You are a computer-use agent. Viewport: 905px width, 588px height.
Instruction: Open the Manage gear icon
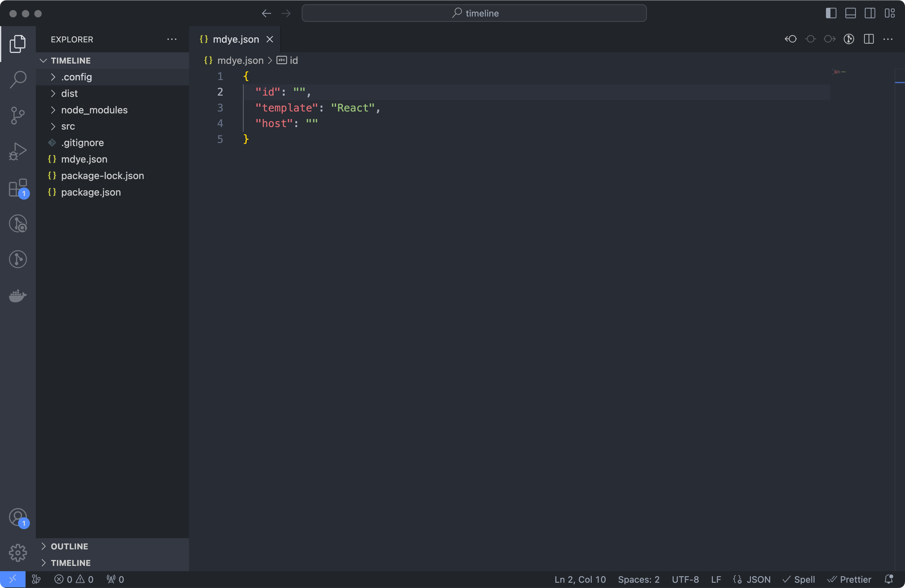coord(18,552)
